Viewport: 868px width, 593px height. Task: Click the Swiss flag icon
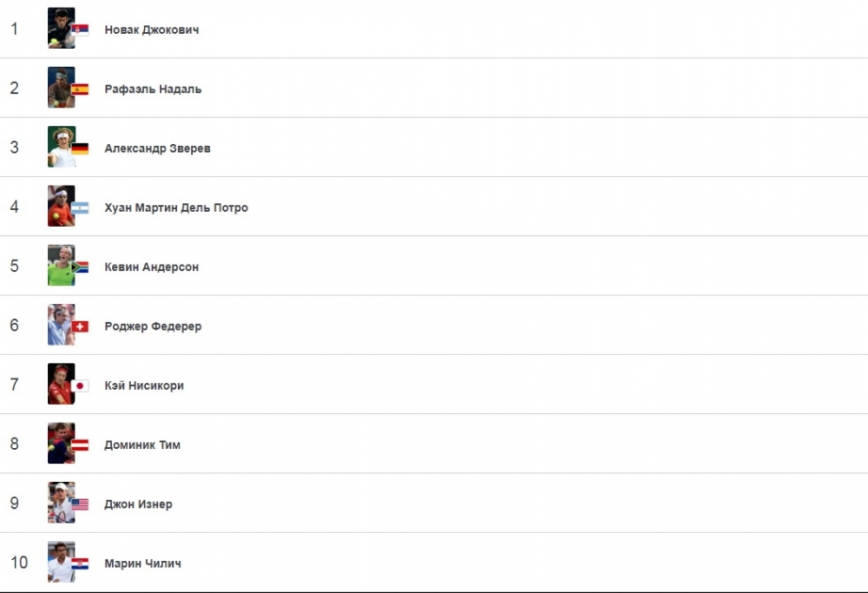click(x=80, y=326)
